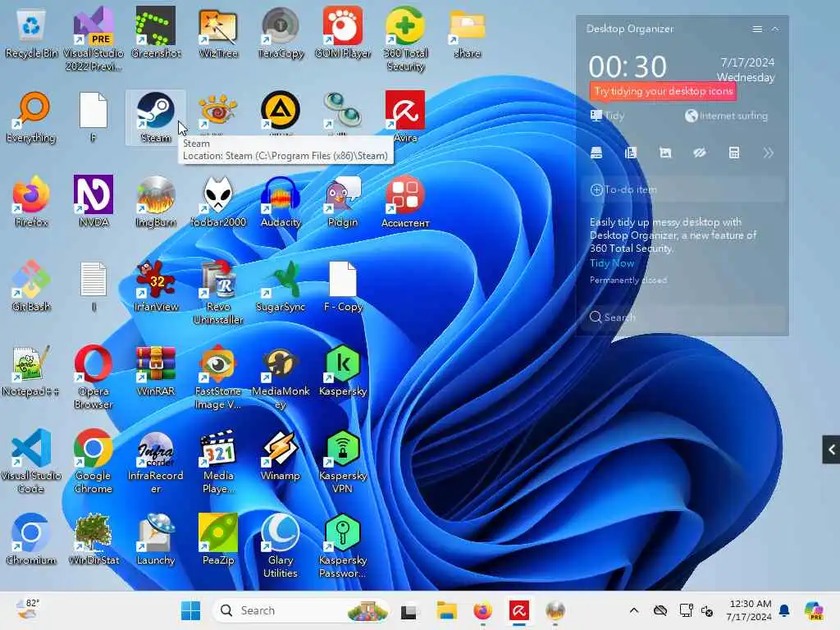The height and width of the screenshot is (630, 840).
Task: Select the Google Chrome shortcut
Action: (94, 461)
